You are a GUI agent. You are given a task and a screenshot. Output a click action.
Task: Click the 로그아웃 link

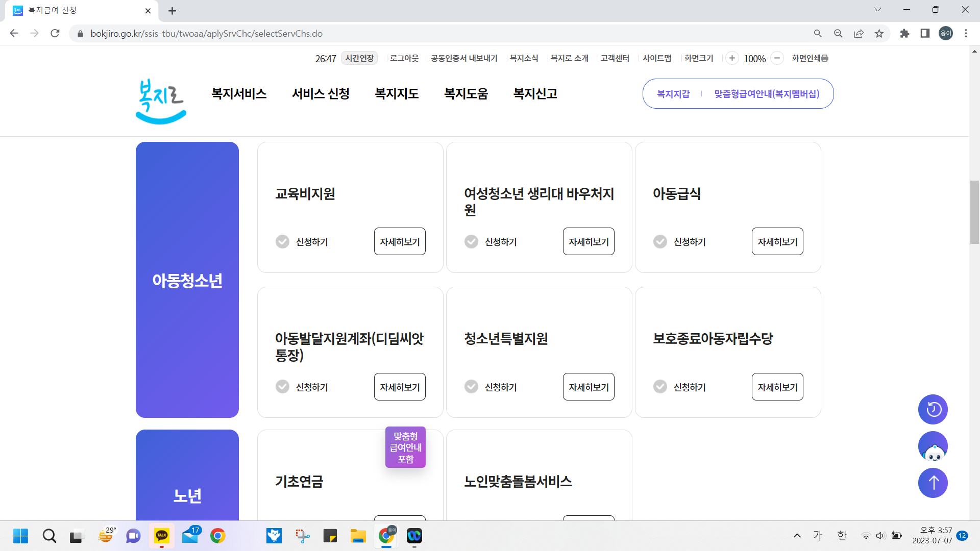tap(404, 58)
